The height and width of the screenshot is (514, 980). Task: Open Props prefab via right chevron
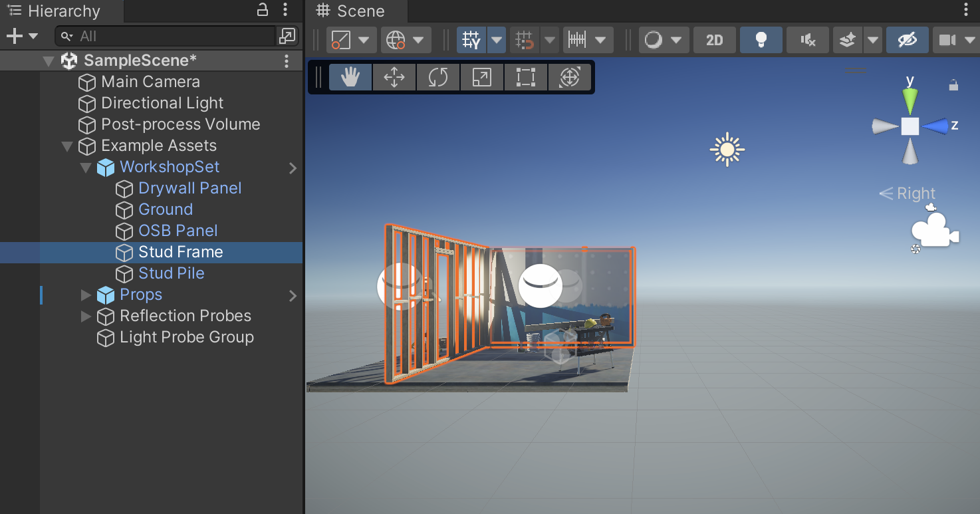(x=293, y=296)
